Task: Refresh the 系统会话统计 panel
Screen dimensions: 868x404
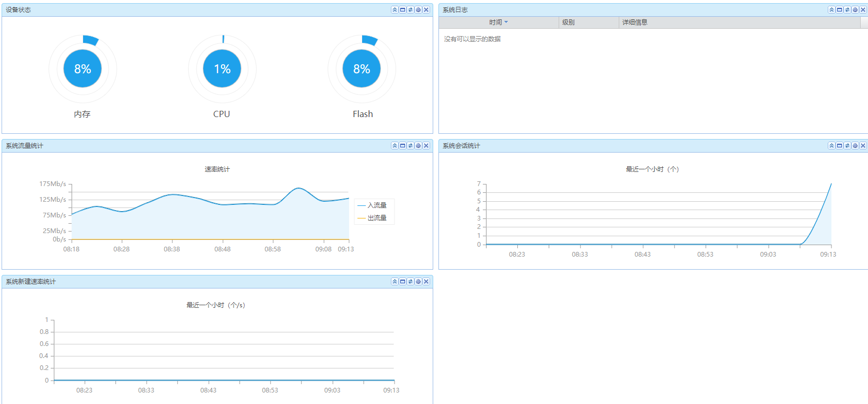Action: [847, 146]
